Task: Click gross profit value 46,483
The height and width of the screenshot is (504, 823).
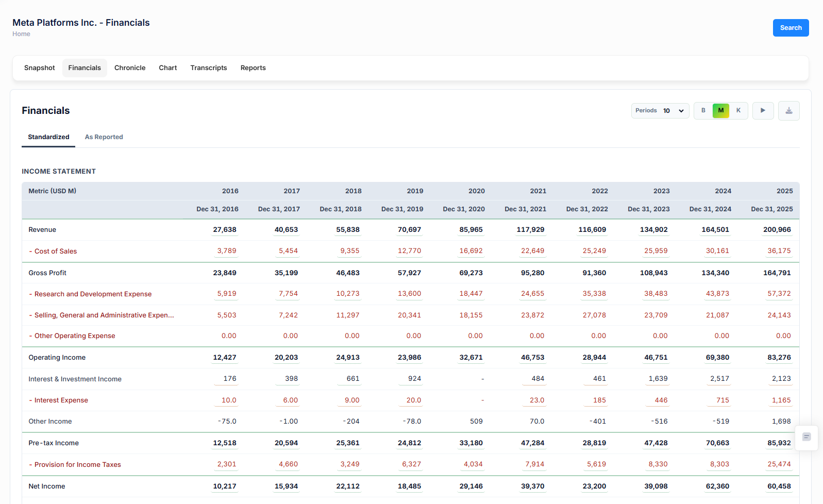Action: (348, 273)
